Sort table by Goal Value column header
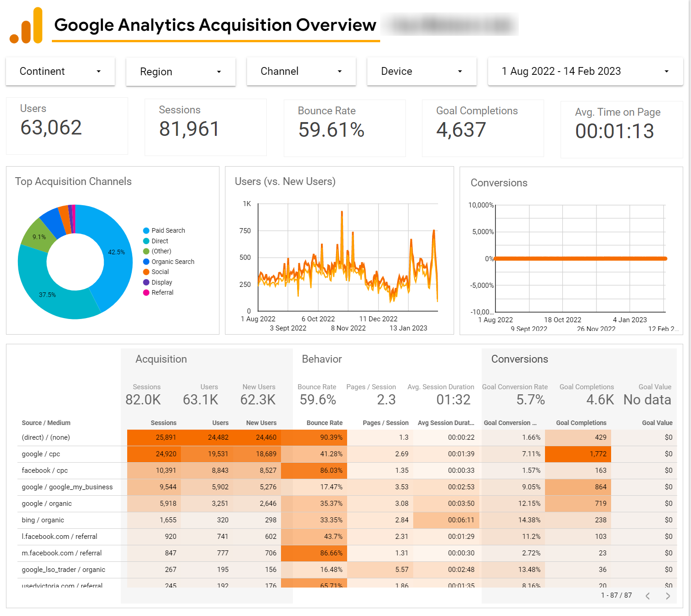Image resolution: width=691 pixels, height=616 pixels. click(x=657, y=423)
